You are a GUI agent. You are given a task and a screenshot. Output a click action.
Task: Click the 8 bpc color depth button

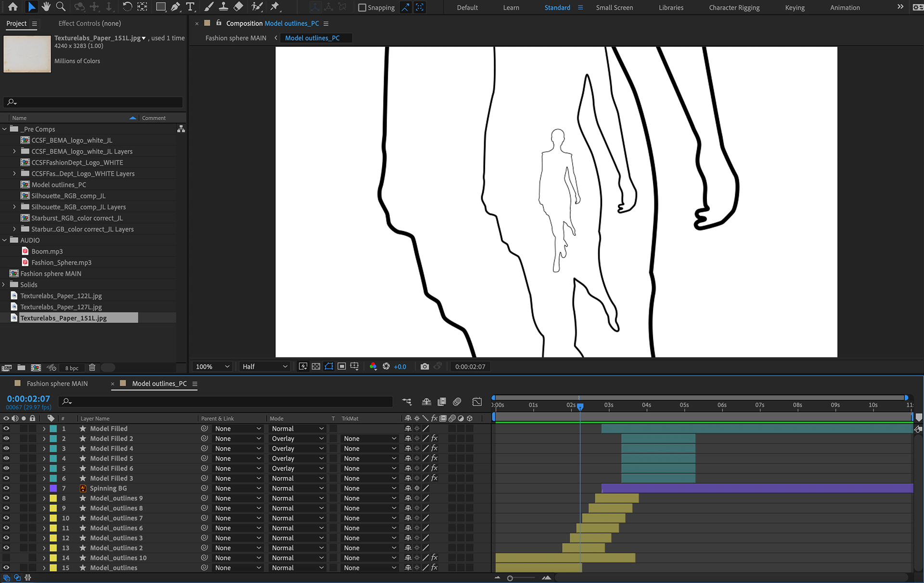tap(72, 368)
